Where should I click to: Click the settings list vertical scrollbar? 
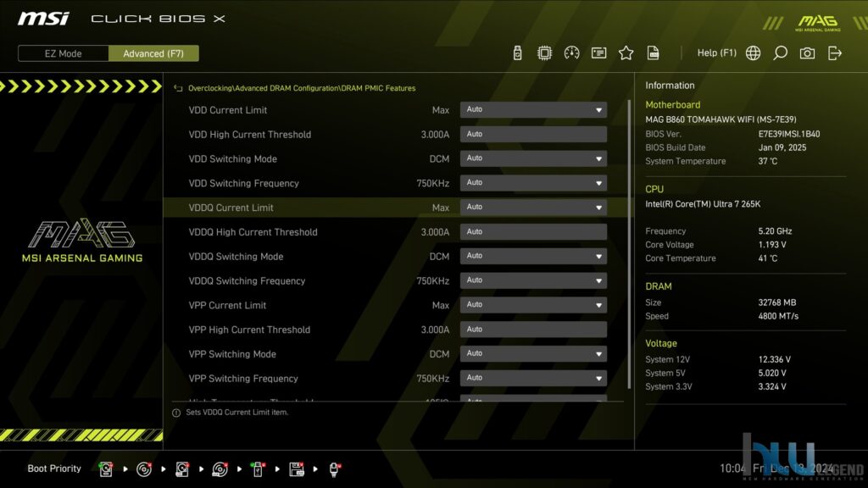[x=629, y=243]
